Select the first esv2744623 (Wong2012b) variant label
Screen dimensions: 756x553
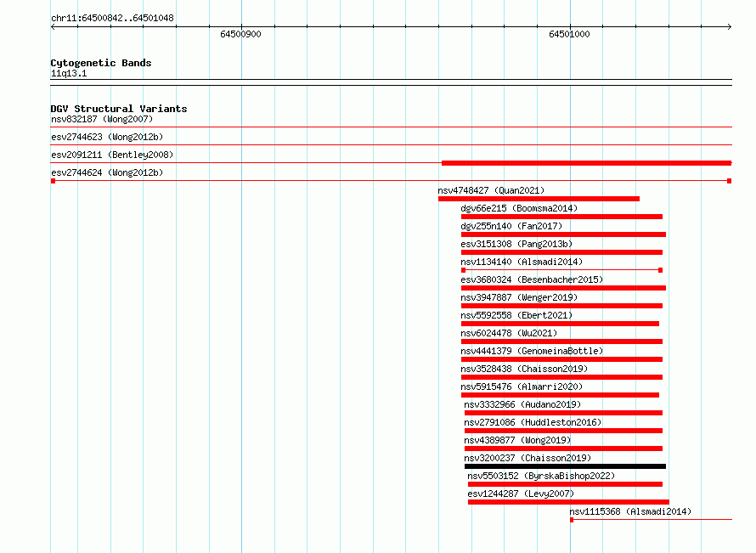[x=107, y=137]
